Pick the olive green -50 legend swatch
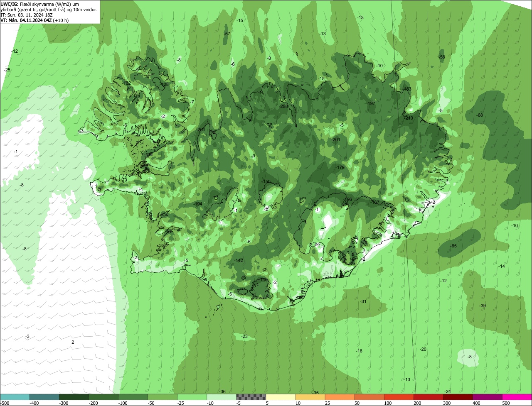 [x=163, y=397]
